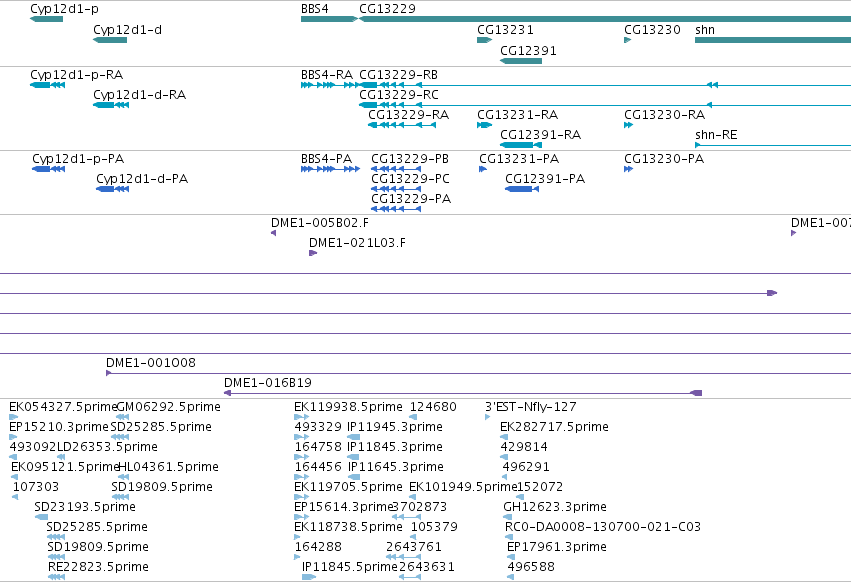851x582 pixels.
Task: Open the CG13229 gene label
Action: [388, 9]
